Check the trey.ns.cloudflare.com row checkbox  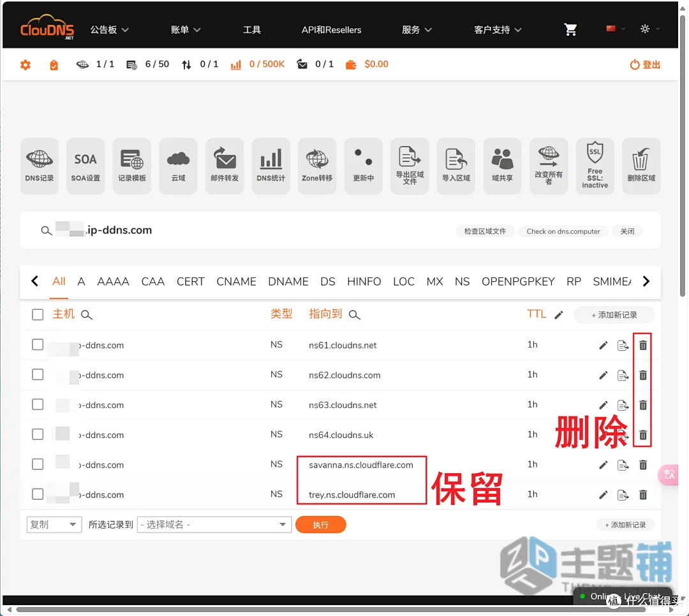38,494
